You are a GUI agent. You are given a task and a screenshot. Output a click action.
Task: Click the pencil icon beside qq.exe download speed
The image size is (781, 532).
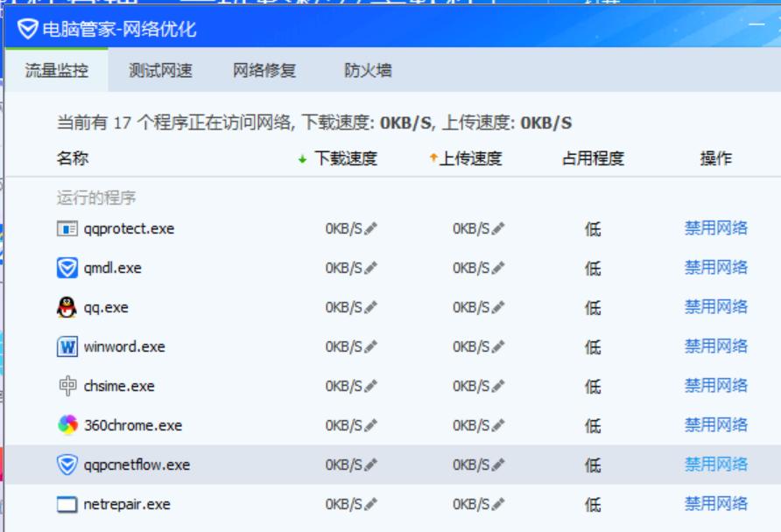[x=373, y=305]
